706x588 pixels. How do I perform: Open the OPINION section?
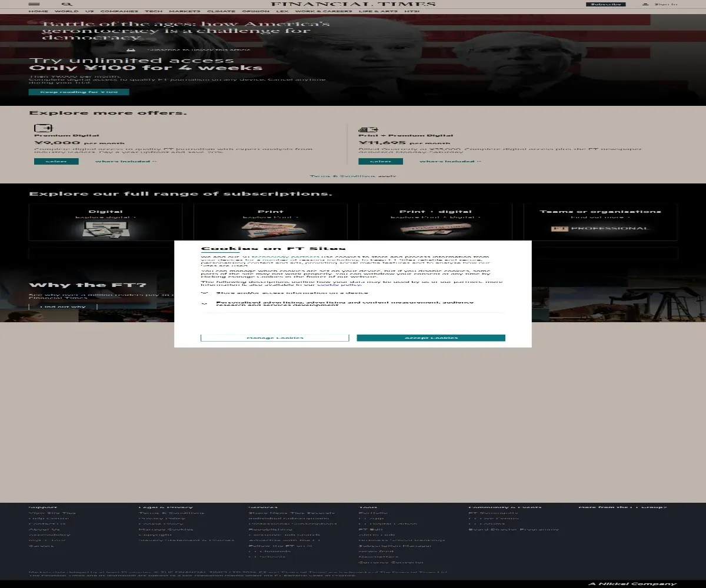(x=256, y=11)
